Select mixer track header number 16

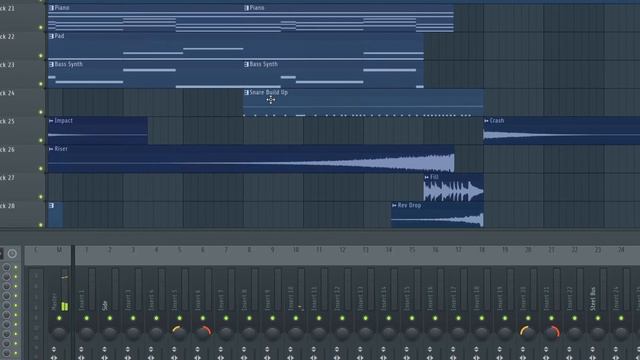point(435,250)
